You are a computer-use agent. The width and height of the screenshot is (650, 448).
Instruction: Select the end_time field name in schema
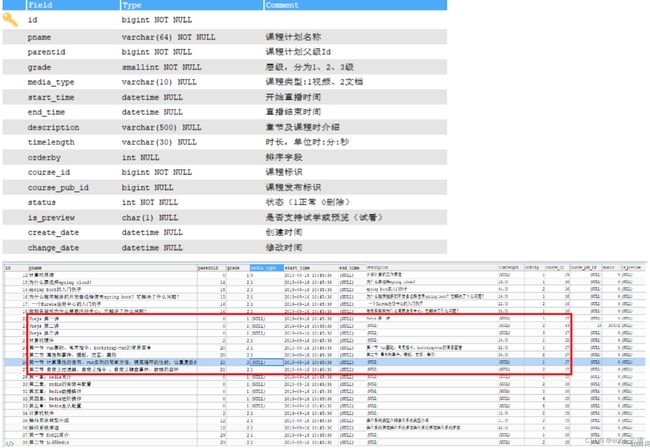(46, 112)
